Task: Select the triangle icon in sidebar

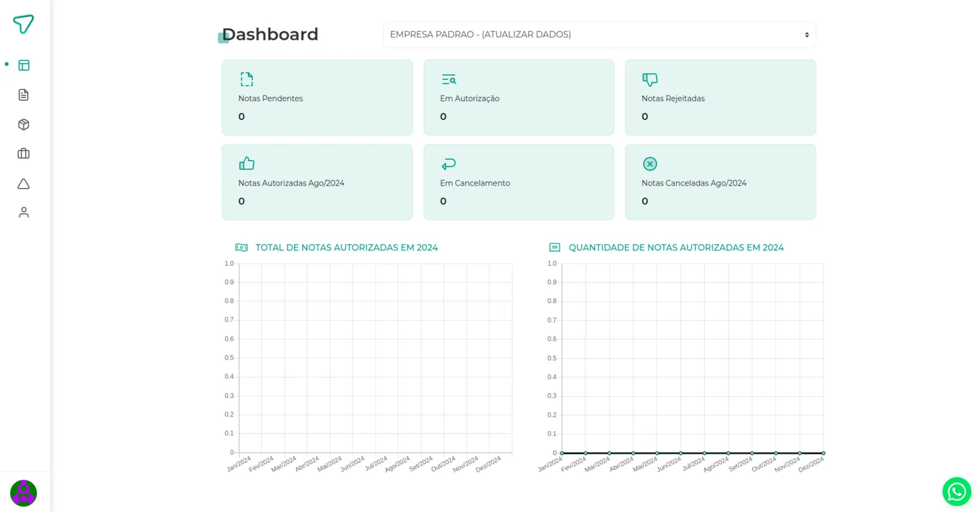Action: point(24,184)
